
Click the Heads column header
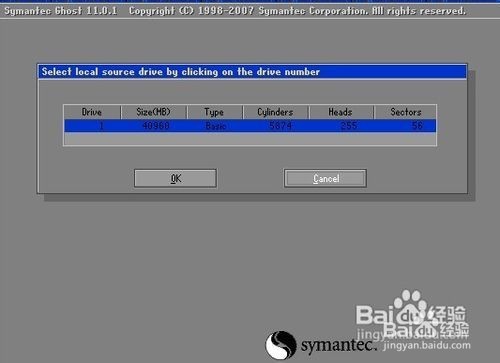click(x=341, y=112)
